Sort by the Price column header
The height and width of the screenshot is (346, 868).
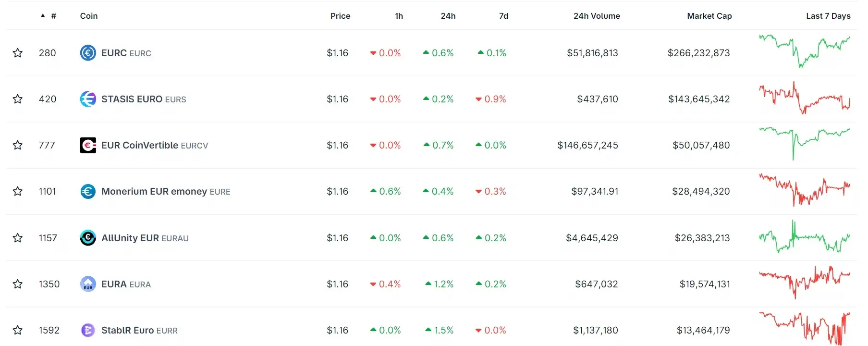coord(340,16)
